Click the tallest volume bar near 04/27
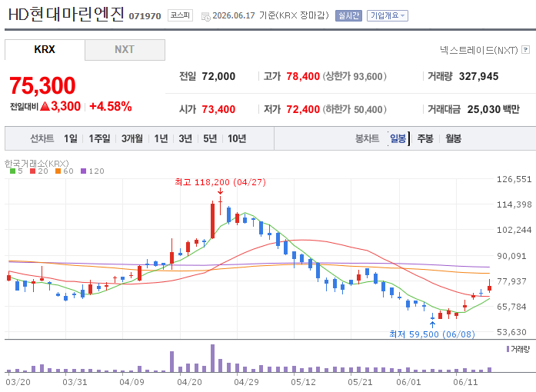Image resolution: width=536 pixels, height=392 pixels. (212, 358)
